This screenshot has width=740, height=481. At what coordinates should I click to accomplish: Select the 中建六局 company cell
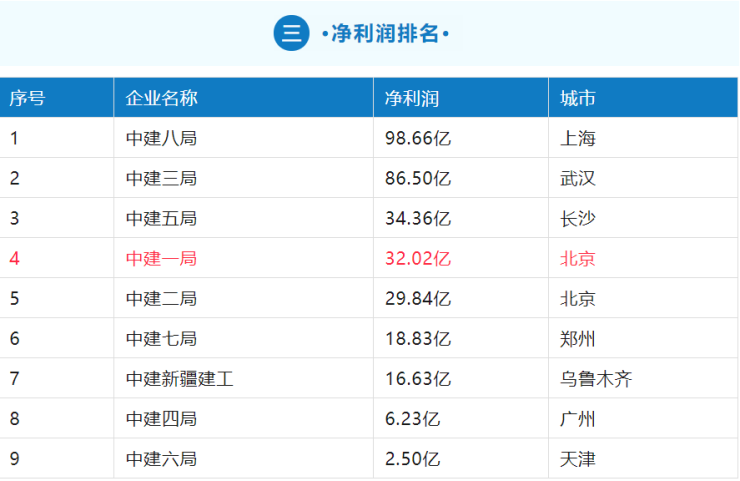(161, 459)
